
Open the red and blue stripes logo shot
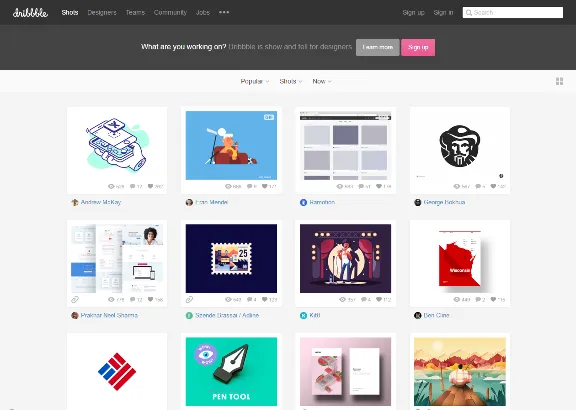[x=117, y=372]
